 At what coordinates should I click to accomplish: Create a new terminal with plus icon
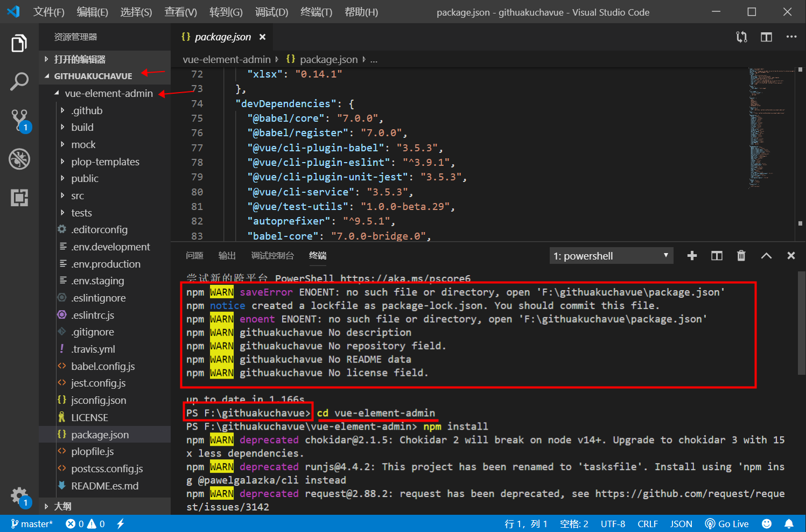tap(692, 256)
